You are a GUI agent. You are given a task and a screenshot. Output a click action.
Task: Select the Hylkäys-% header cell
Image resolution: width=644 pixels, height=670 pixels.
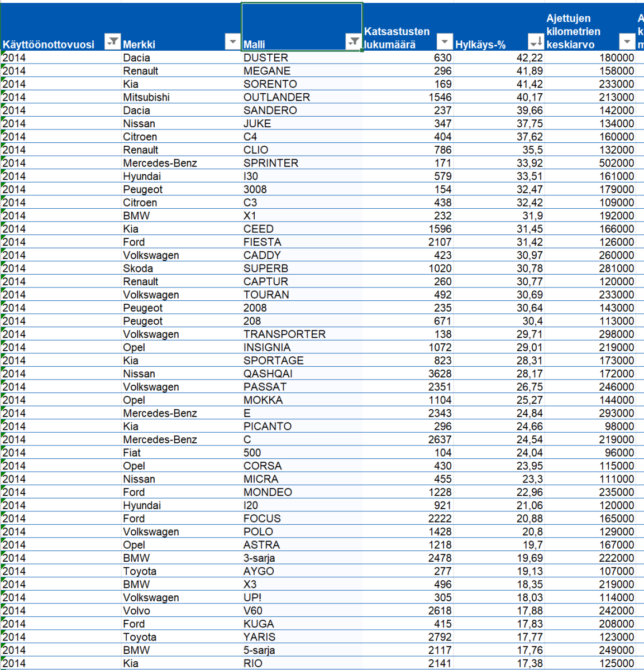tap(499, 27)
